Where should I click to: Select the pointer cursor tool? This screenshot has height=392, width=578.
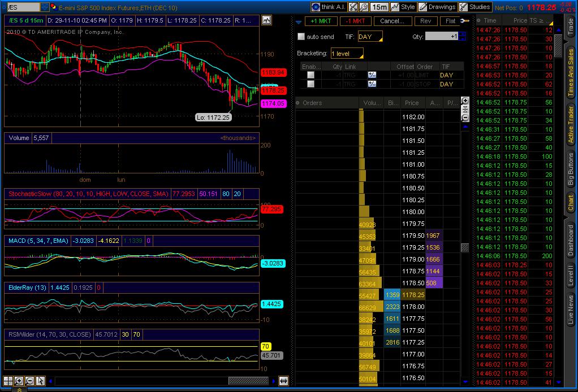pos(40,381)
